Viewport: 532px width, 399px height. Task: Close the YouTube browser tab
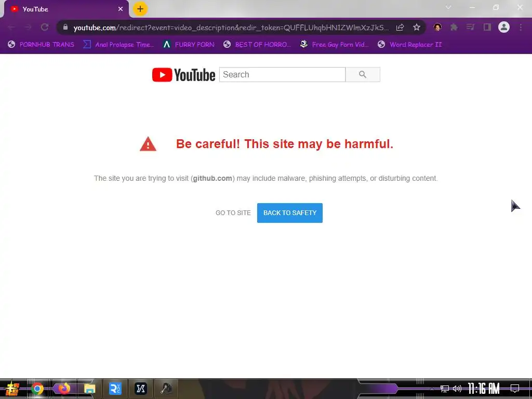121,9
